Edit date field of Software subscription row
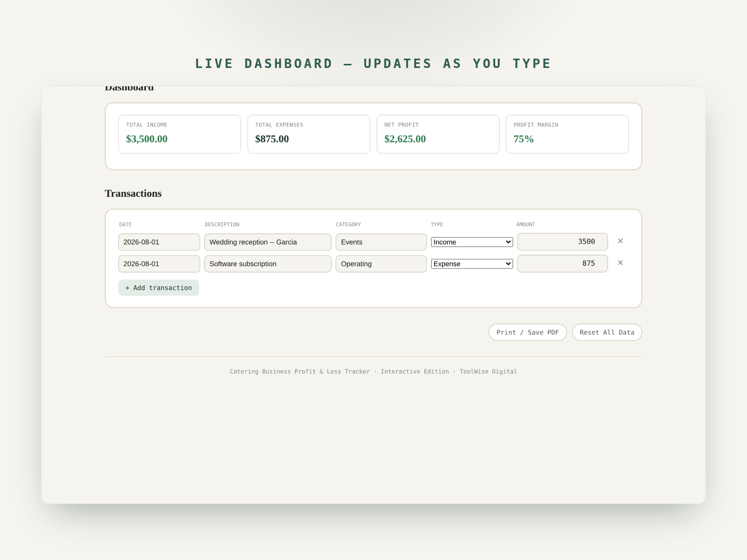The height and width of the screenshot is (560, 747). 159,264
